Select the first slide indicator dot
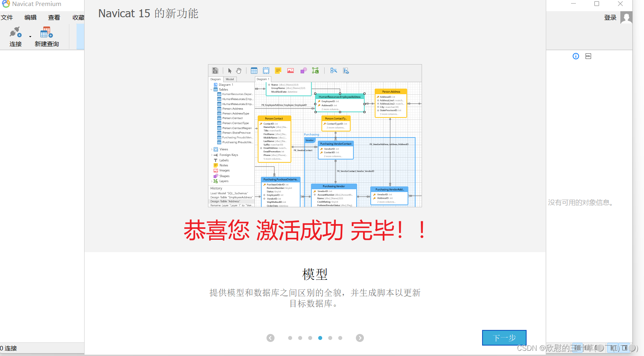Image resolution: width=644 pixels, height=356 pixels. 290,338
